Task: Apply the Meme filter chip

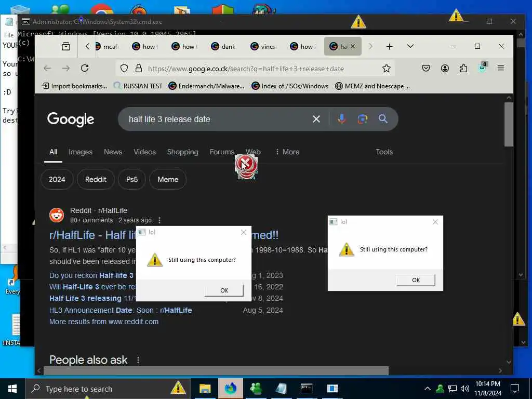Action: coord(168,179)
